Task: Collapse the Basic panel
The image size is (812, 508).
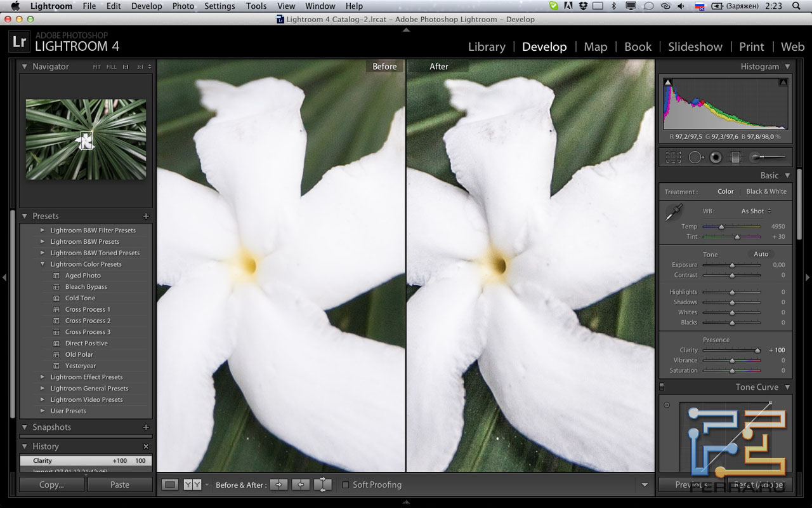Action: point(787,175)
